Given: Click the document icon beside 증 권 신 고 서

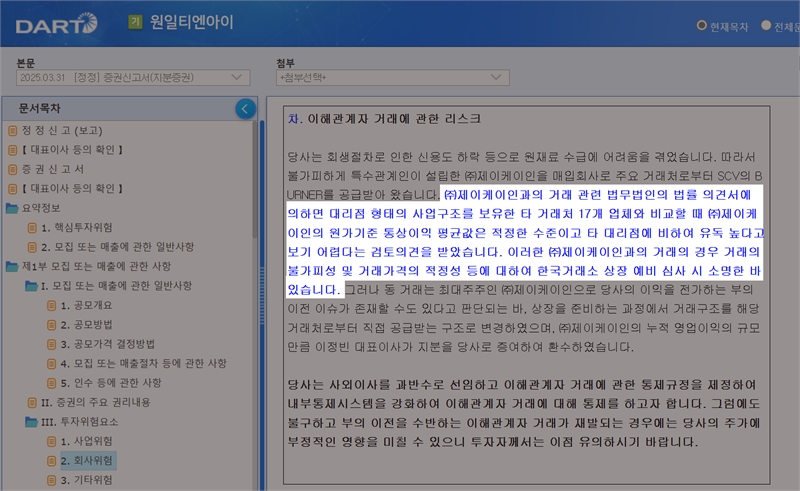Looking at the screenshot, I should click(x=12, y=169).
